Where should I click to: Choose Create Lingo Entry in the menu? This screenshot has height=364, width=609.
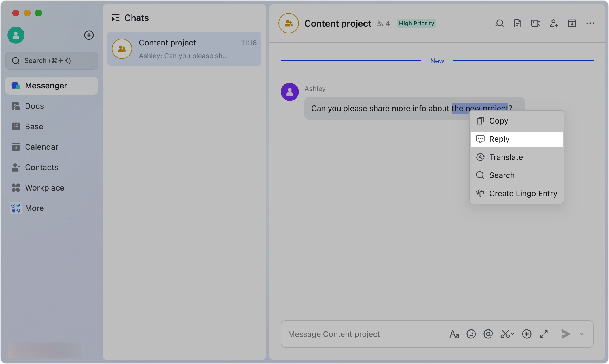[x=523, y=193]
